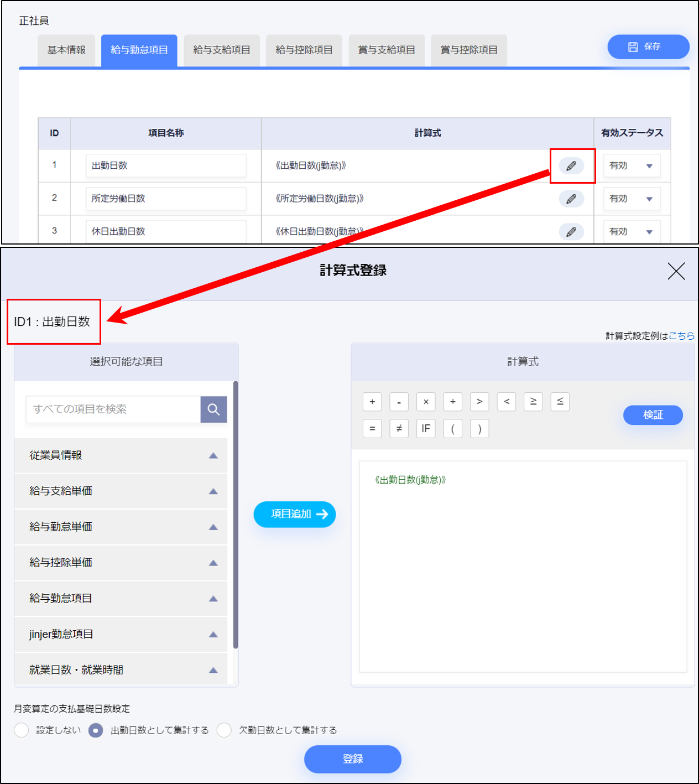Click the pencil edit icon for 所定労働日数 row
Image resolution: width=699 pixels, height=784 pixels.
click(571, 199)
